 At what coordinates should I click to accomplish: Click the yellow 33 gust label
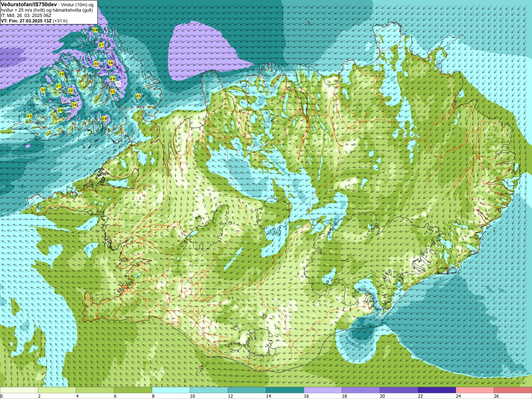(113, 91)
